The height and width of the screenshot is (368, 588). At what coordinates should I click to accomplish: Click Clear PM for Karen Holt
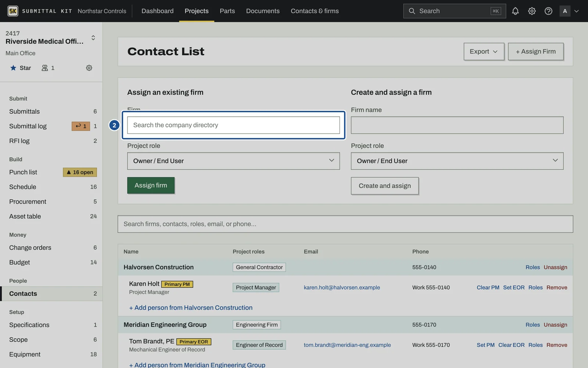point(488,287)
